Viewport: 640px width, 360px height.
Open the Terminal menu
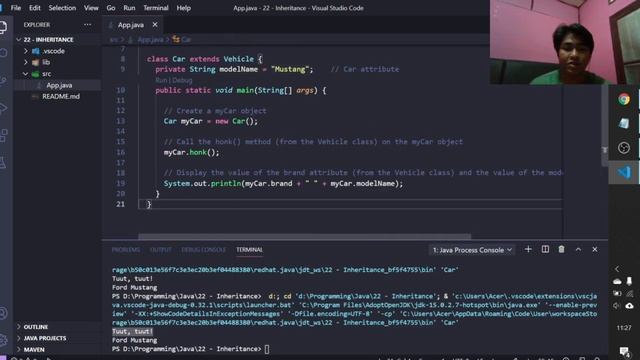pos(156,8)
